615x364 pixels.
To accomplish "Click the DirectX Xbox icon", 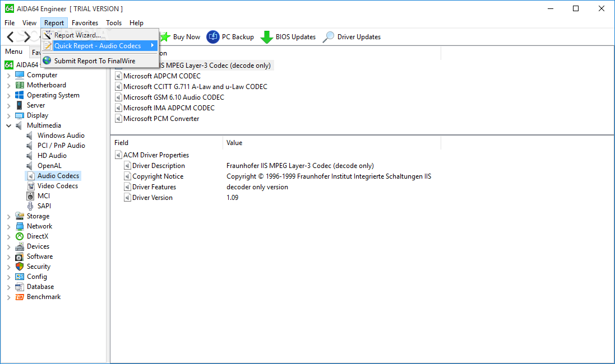I will click(20, 236).
